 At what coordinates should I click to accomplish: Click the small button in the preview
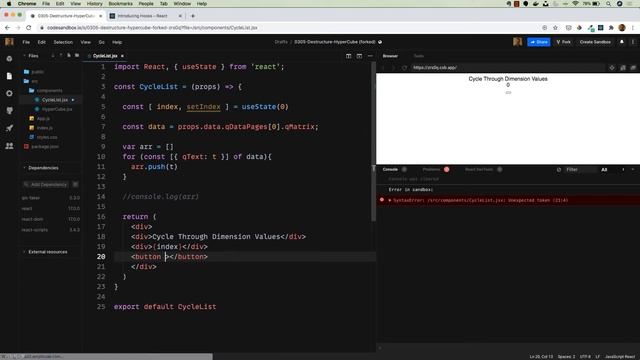pyautogui.click(x=508, y=93)
